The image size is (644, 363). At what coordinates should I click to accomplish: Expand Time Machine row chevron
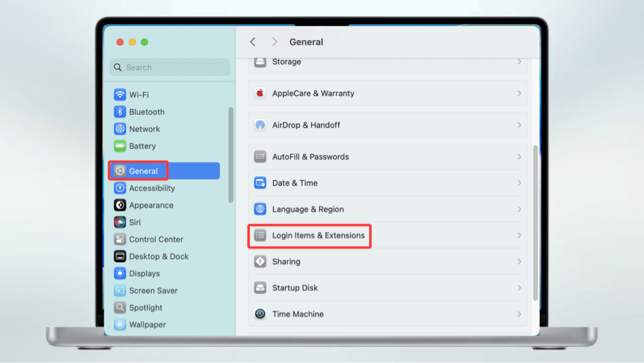[519, 314]
